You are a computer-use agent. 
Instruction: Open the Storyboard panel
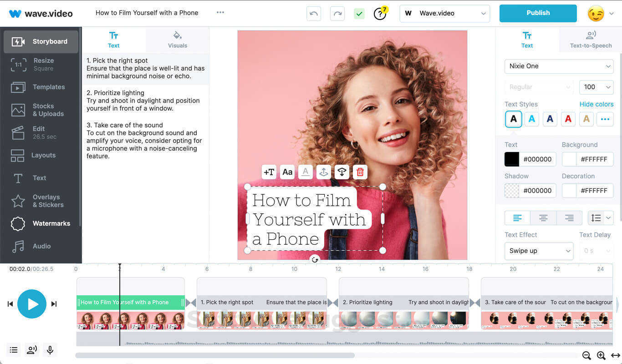click(41, 41)
